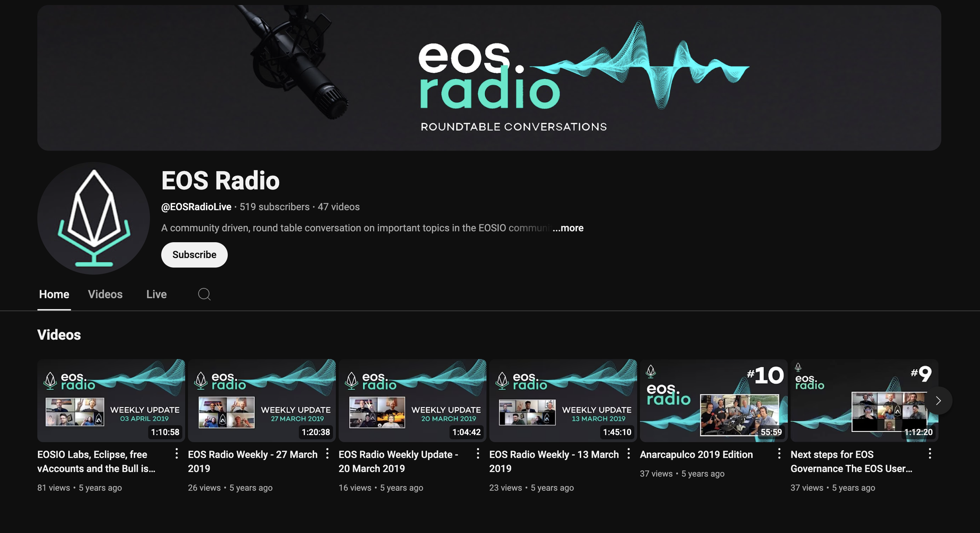Play the 13 March 2019 weekly update thumbnail
980x533 pixels.
[x=563, y=401]
